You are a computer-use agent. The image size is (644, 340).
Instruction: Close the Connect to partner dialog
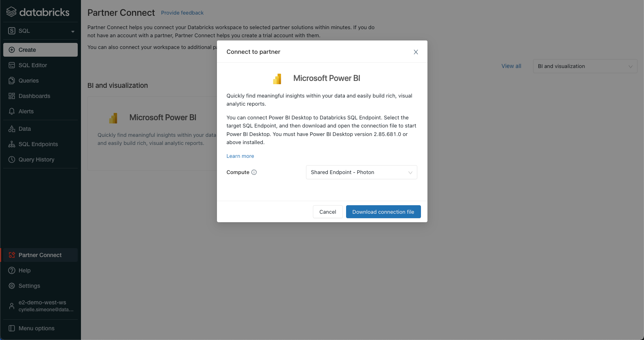pos(416,52)
